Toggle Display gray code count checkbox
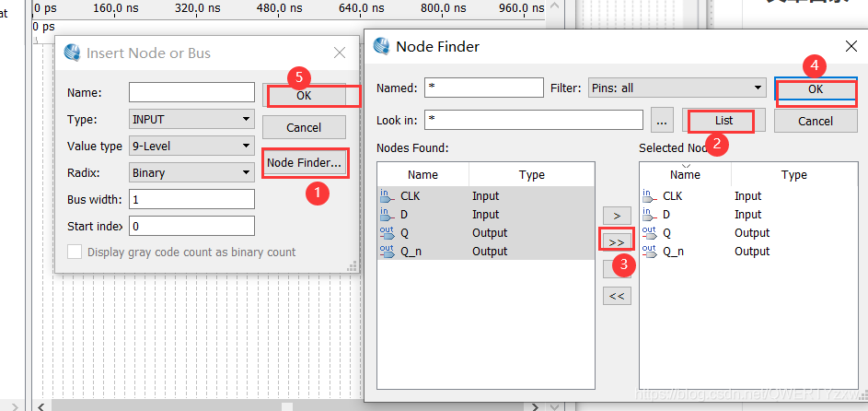 coord(75,252)
